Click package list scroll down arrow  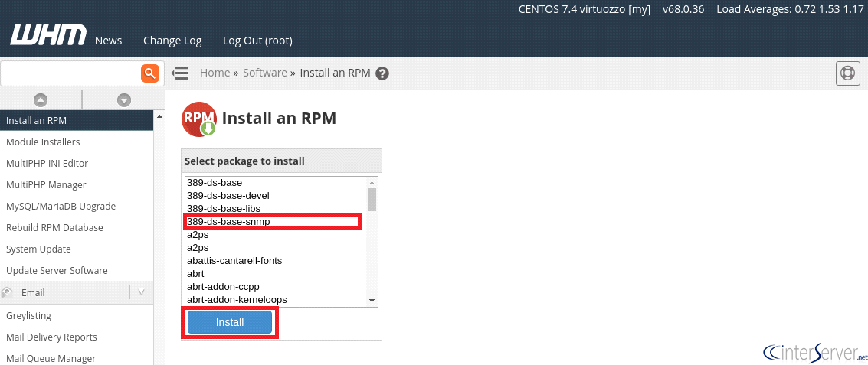[372, 300]
